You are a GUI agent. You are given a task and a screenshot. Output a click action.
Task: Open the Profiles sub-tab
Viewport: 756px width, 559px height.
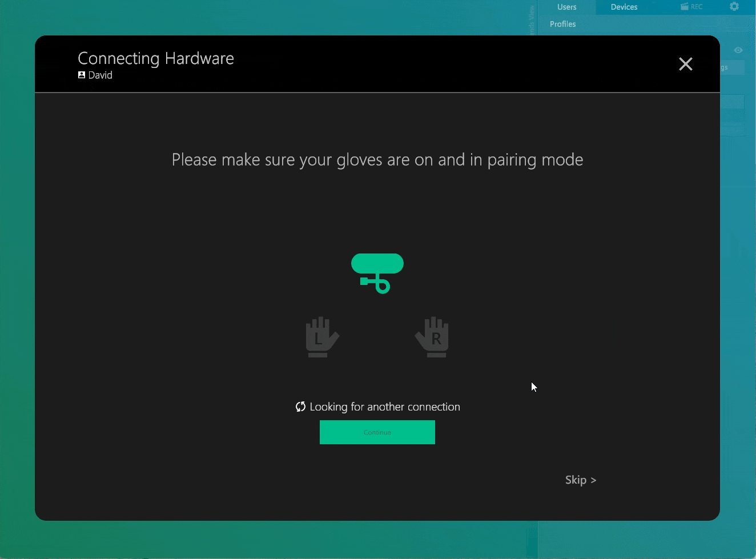tap(562, 24)
